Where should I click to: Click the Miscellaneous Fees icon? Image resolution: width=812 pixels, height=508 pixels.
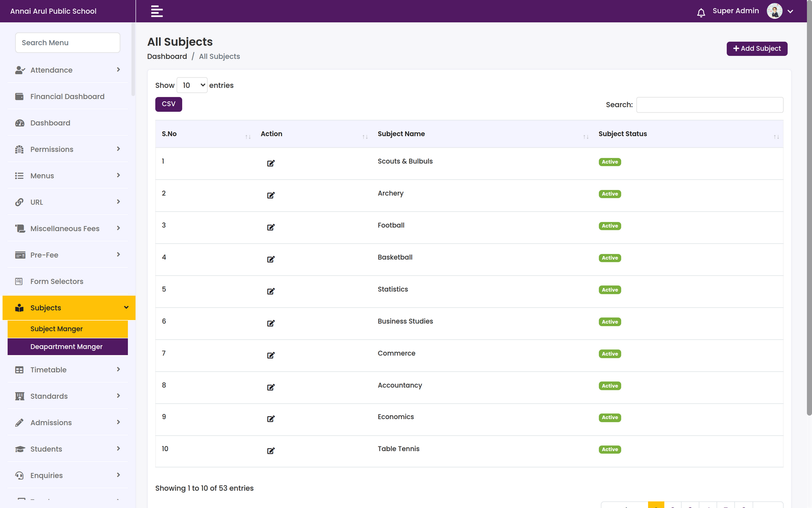point(20,229)
